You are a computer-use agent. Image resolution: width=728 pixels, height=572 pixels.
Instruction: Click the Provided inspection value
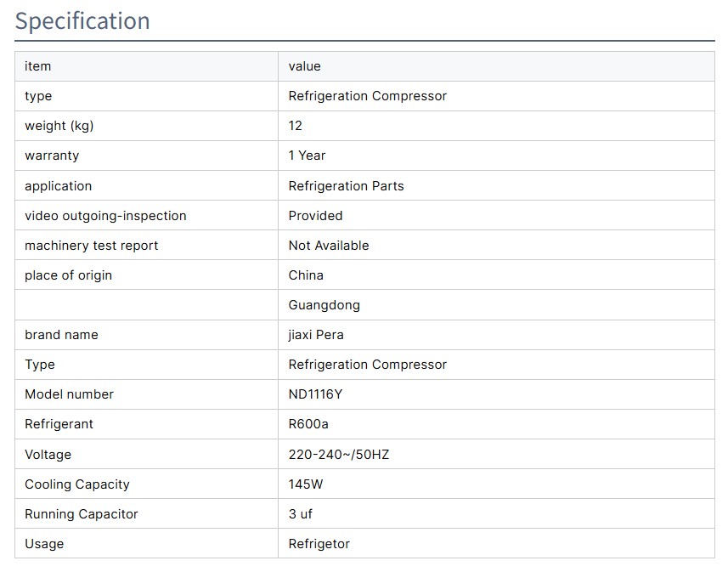click(315, 216)
